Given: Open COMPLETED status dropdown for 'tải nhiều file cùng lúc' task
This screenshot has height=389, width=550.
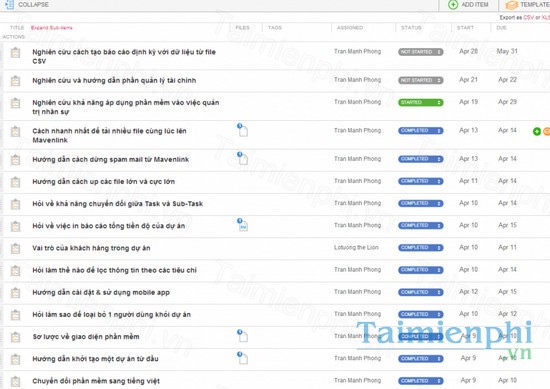Looking at the screenshot, I should [x=421, y=131].
